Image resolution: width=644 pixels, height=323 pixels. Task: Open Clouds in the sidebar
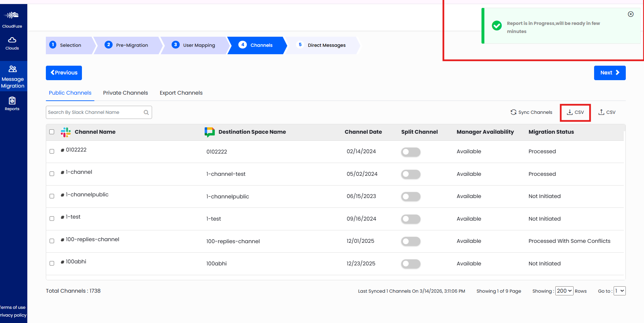click(x=12, y=44)
